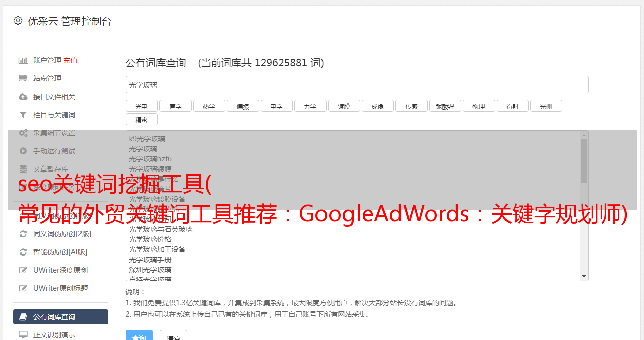Click the results list scrollbar down arrow
644x340 pixels.
pos(584,276)
